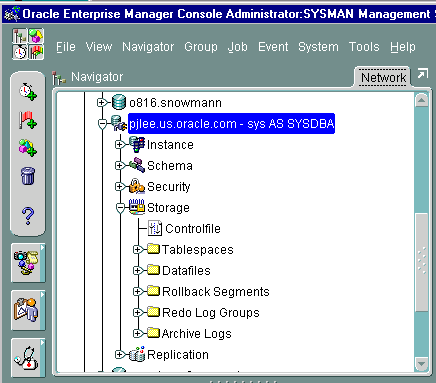Open the database wizards drawer icon
The image size is (436, 383).
point(28,263)
